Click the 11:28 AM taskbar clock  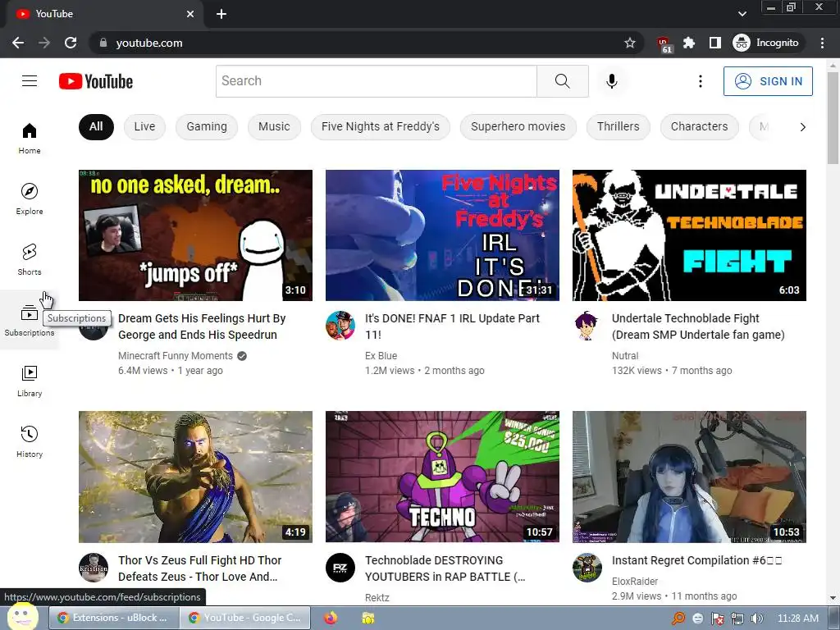pyautogui.click(x=797, y=619)
